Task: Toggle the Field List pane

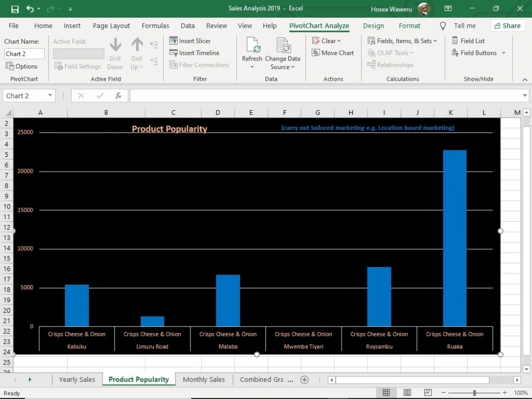Action: pos(468,41)
